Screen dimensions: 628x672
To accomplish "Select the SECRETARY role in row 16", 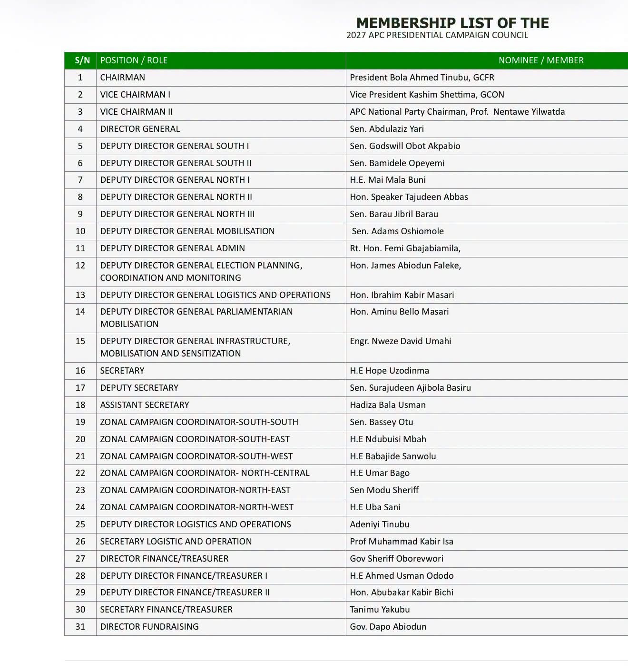I will 122,371.
